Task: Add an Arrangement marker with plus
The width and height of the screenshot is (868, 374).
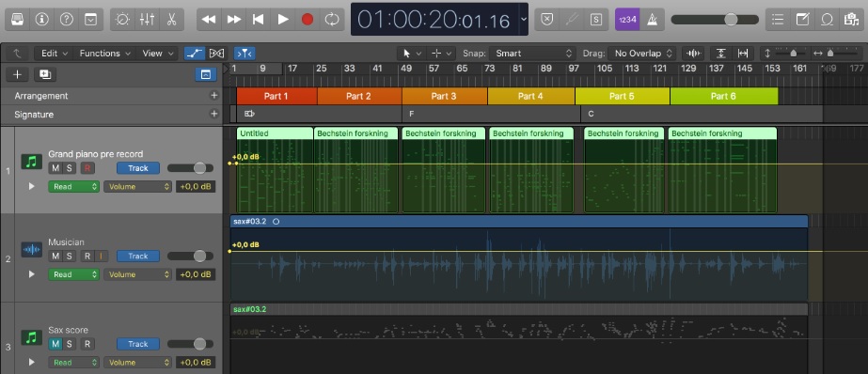Action: pyautogui.click(x=213, y=95)
